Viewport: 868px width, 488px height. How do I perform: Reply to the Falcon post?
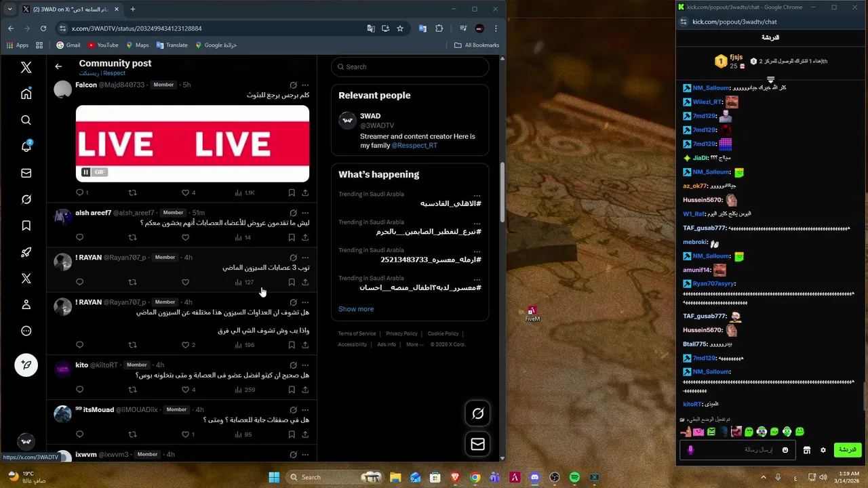79,192
